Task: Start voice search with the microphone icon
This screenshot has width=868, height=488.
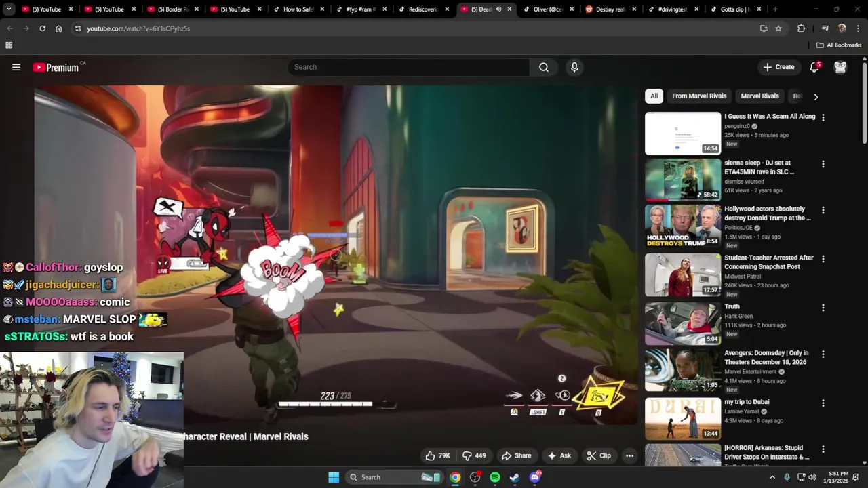Action: [574, 67]
